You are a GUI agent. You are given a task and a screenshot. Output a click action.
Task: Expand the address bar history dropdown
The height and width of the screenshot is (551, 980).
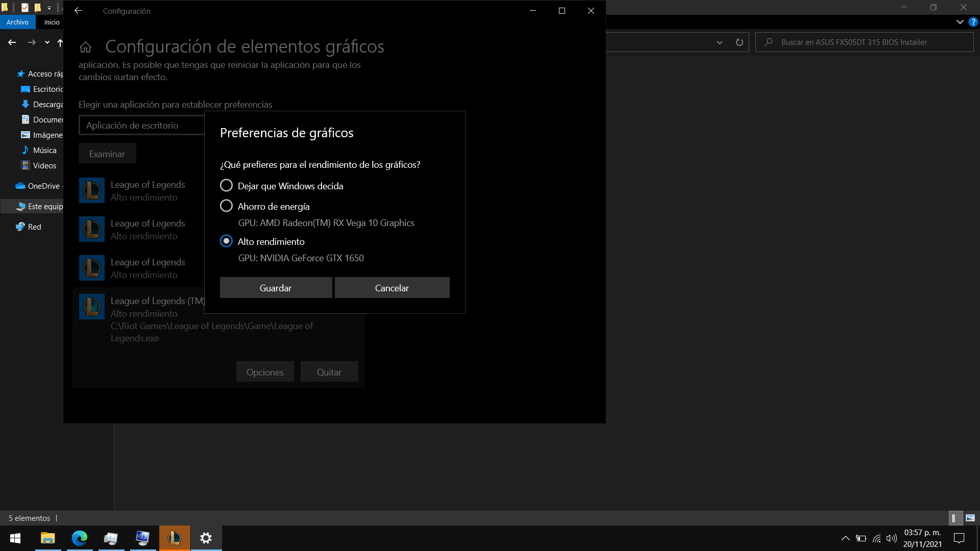[720, 42]
